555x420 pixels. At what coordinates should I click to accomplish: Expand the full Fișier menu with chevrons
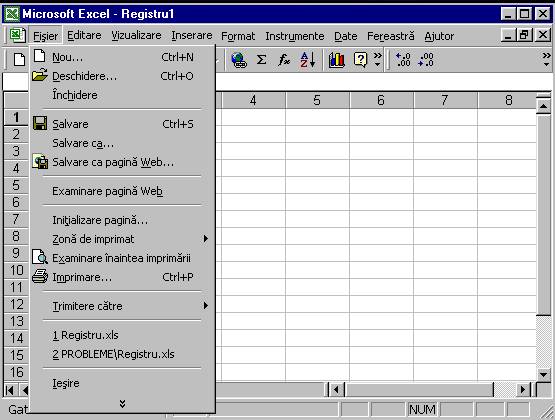point(122,404)
